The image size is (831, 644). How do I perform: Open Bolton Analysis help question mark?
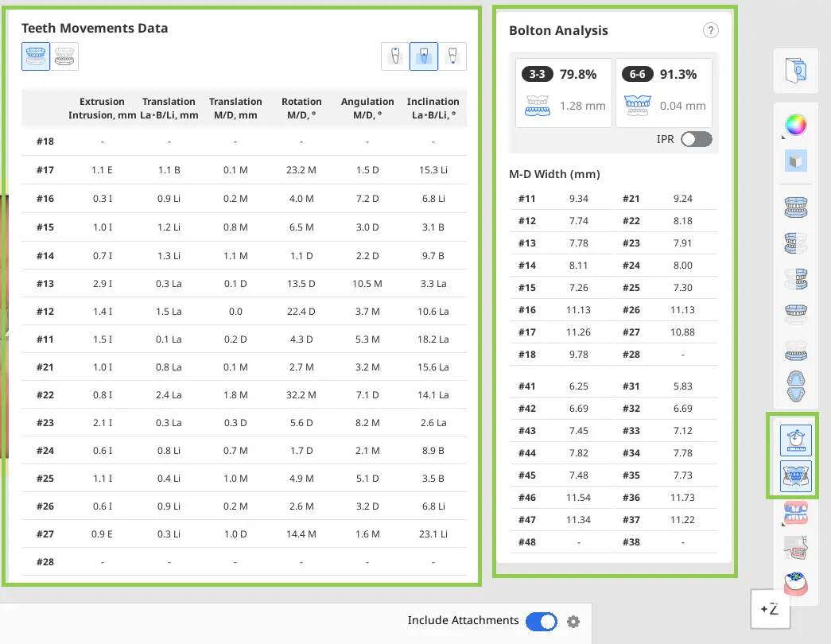(711, 31)
